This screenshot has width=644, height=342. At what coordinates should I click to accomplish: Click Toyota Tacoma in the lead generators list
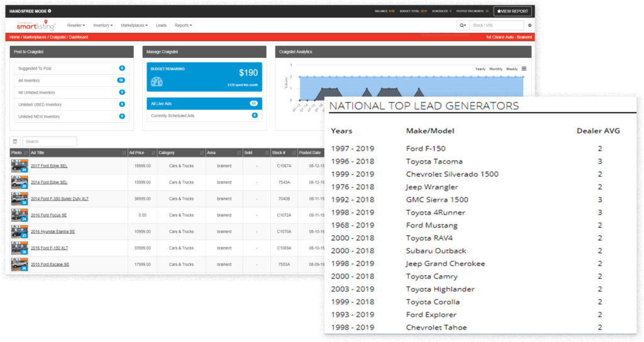tap(434, 162)
